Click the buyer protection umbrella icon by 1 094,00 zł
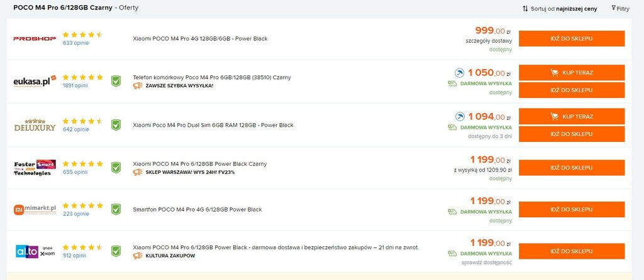The height and width of the screenshot is (280, 644). tap(460, 116)
